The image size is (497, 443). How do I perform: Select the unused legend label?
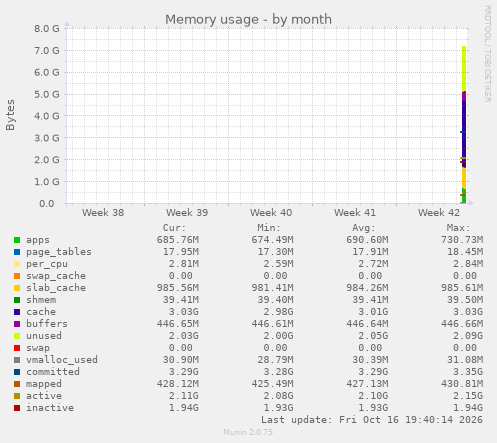click(x=44, y=336)
